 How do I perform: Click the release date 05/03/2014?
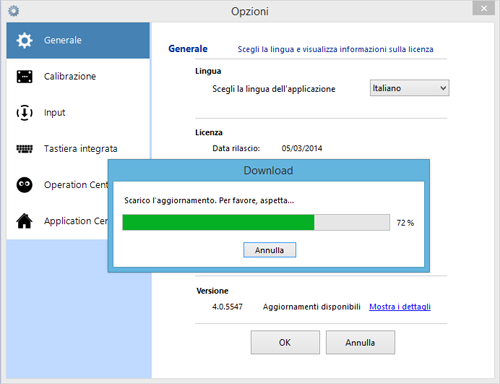click(302, 148)
